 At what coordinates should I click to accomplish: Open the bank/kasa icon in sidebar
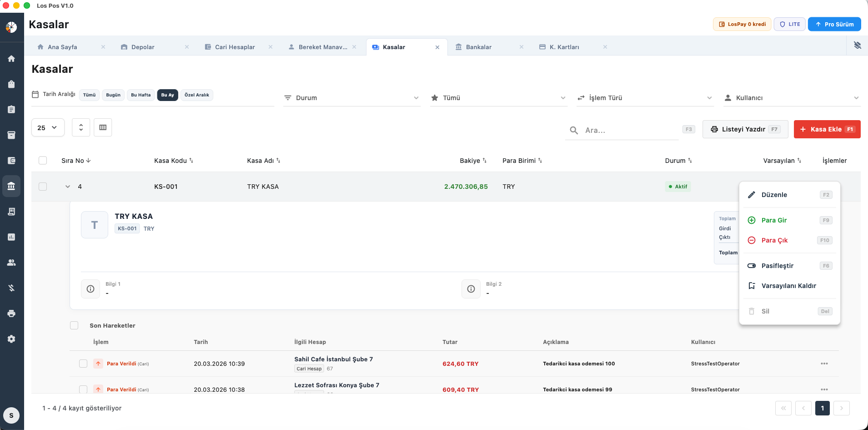11,186
